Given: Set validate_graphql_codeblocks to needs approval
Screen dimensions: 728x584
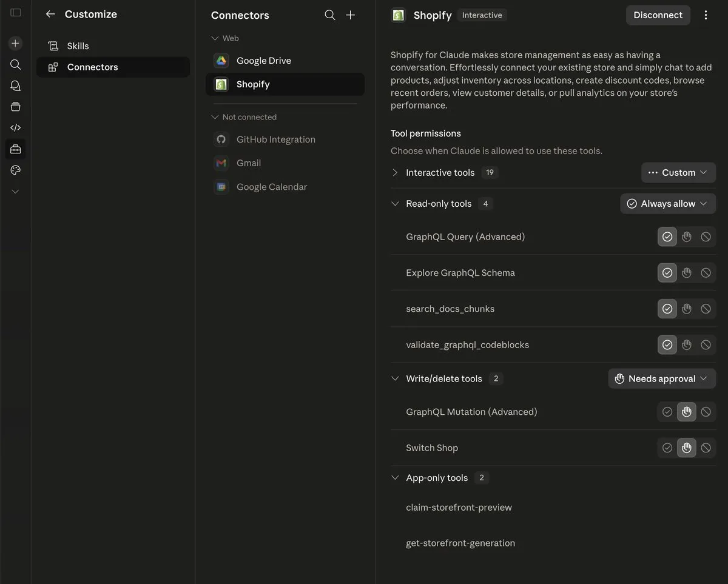Looking at the screenshot, I should click(687, 344).
